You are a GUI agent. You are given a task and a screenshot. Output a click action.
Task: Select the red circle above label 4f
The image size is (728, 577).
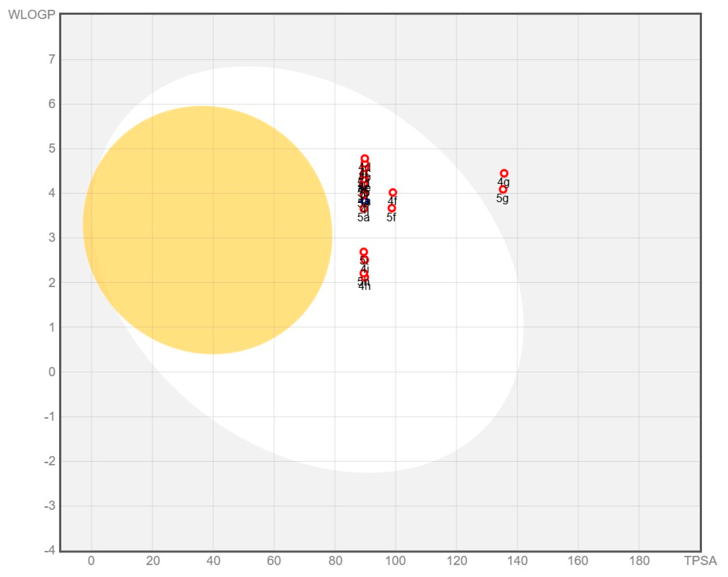pos(393,192)
